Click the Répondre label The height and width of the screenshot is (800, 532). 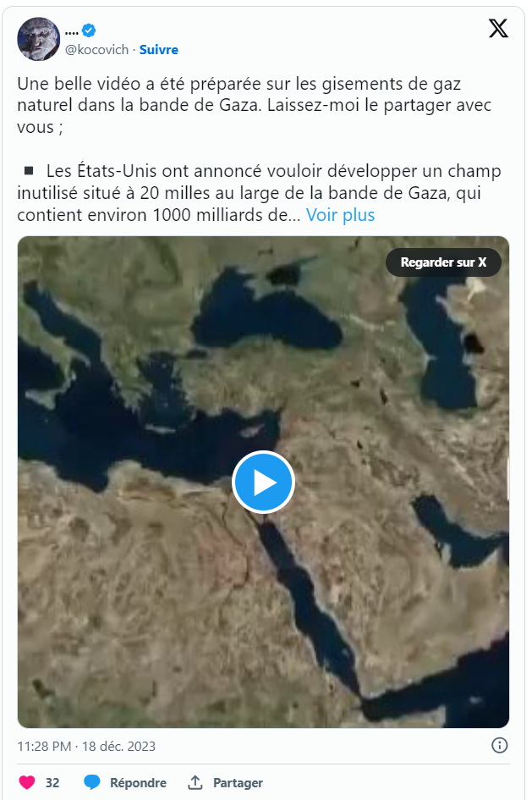coord(138,783)
